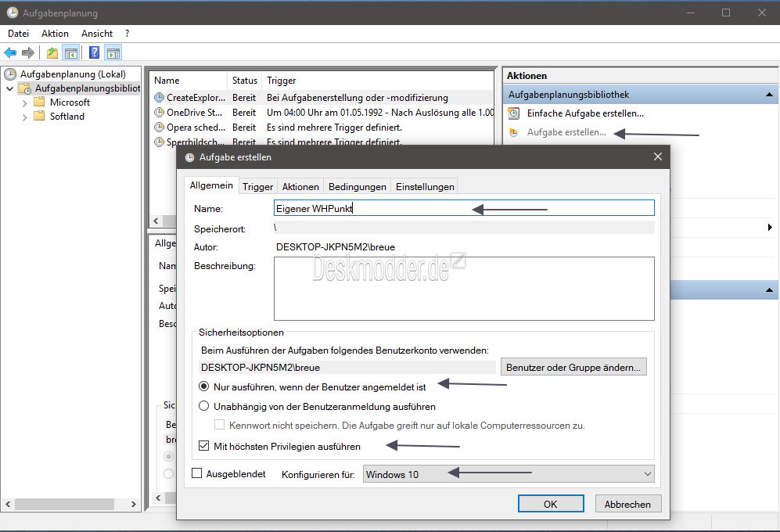This screenshot has width=780, height=532.
Task: Expand the Microsoft folder node
Action: [24, 103]
